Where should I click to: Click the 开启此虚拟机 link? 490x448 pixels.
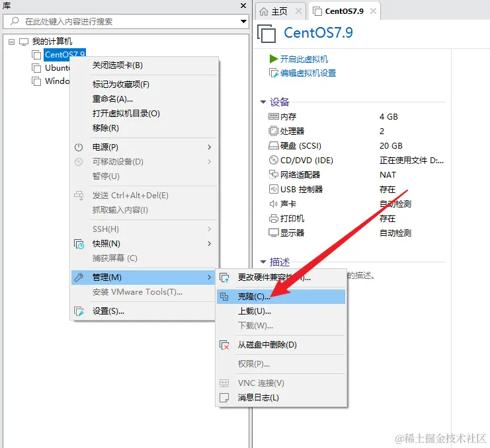point(304,59)
